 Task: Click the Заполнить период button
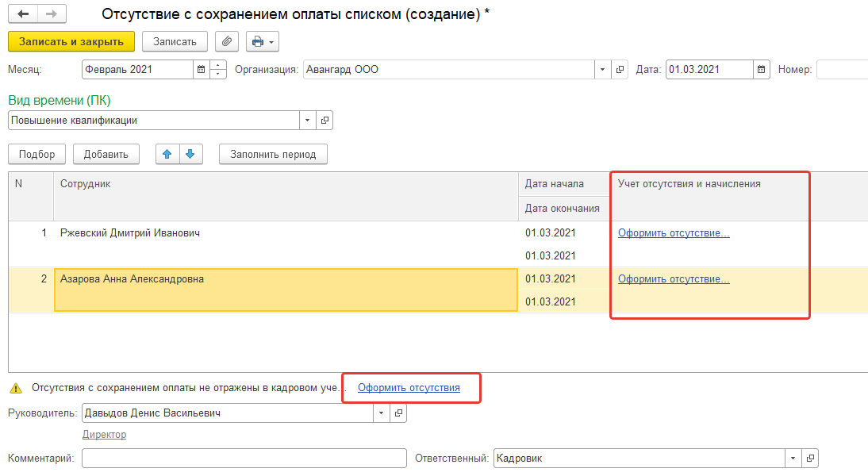coord(273,154)
